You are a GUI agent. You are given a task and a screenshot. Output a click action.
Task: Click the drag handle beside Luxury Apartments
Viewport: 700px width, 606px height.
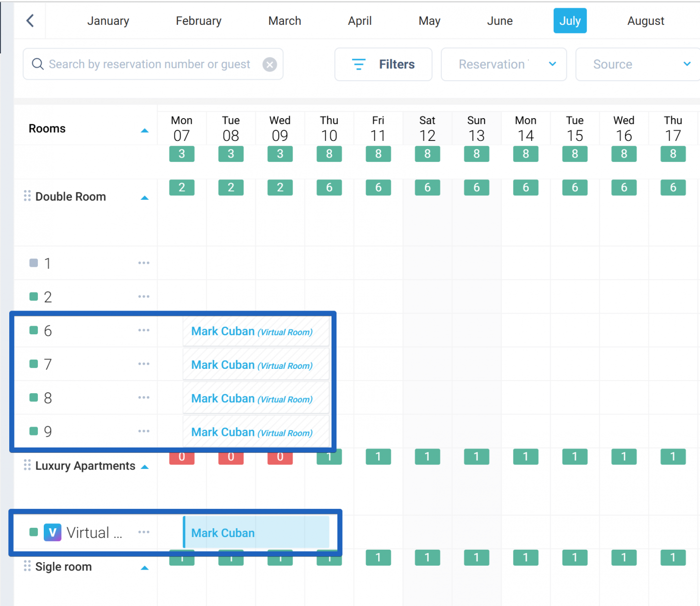pos(27,465)
